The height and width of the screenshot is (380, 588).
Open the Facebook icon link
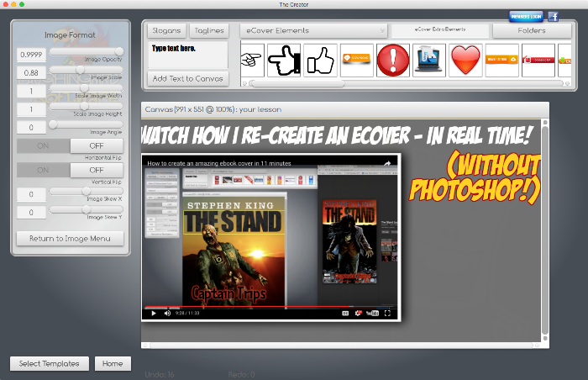tap(554, 16)
